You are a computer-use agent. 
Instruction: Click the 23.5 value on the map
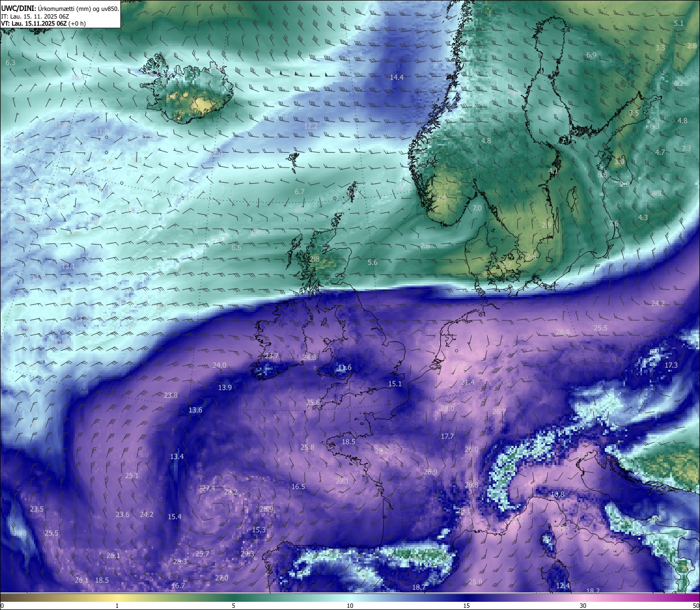pos(37,509)
